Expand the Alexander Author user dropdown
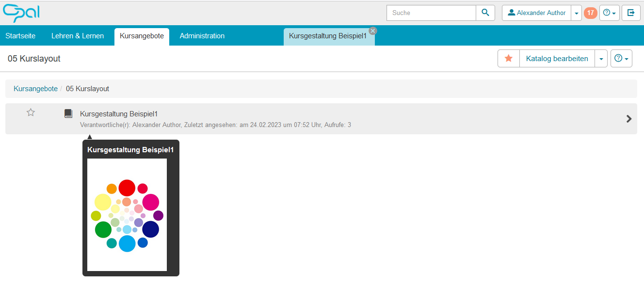 576,13
